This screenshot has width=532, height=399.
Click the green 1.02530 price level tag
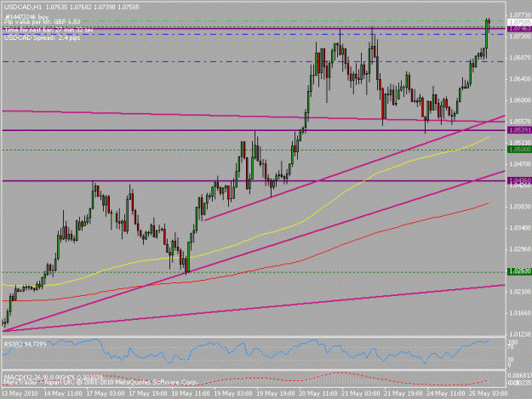[x=519, y=271]
